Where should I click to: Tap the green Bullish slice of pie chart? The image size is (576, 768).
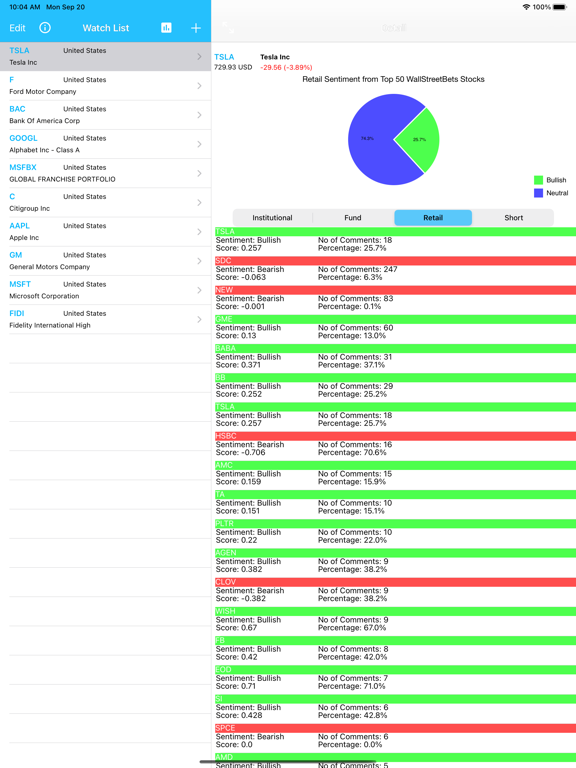tap(419, 140)
